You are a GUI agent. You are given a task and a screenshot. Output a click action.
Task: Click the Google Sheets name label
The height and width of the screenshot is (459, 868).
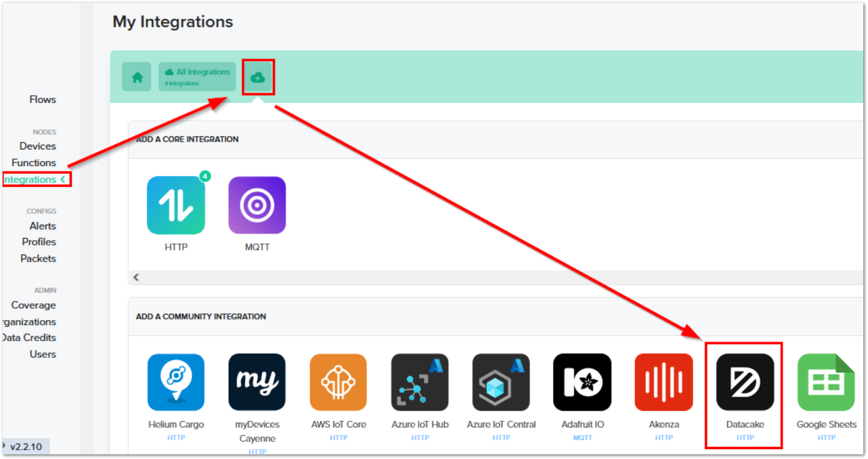[826, 424]
